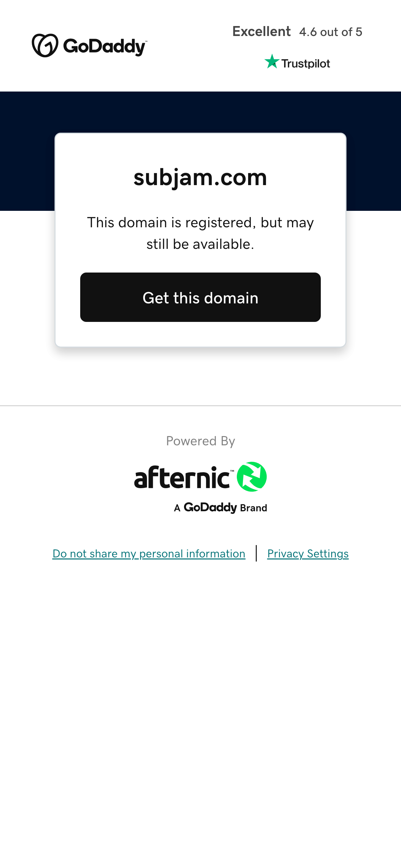Click the GoDaddy heart logo icon
This screenshot has height=868, width=401.
tap(45, 46)
